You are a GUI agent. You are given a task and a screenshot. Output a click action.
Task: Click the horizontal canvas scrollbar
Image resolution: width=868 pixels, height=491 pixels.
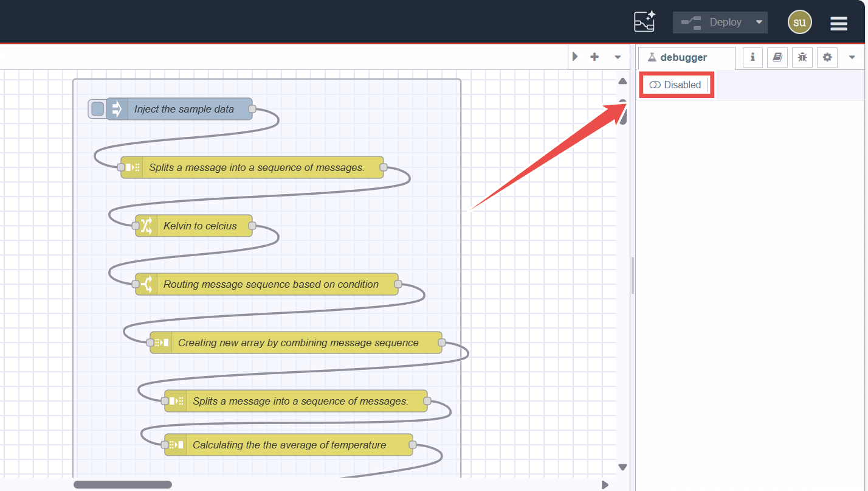pyautogui.click(x=123, y=484)
